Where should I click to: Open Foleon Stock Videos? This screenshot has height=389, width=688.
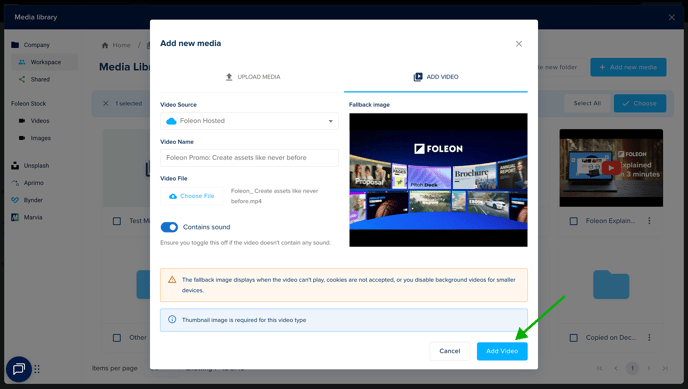[34, 121]
